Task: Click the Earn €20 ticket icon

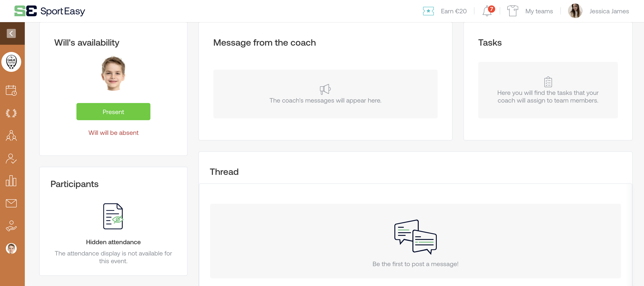Action: tap(428, 11)
